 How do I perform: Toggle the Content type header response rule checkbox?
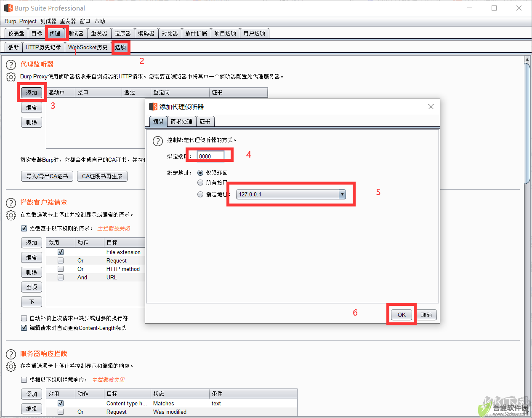click(61, 403)
